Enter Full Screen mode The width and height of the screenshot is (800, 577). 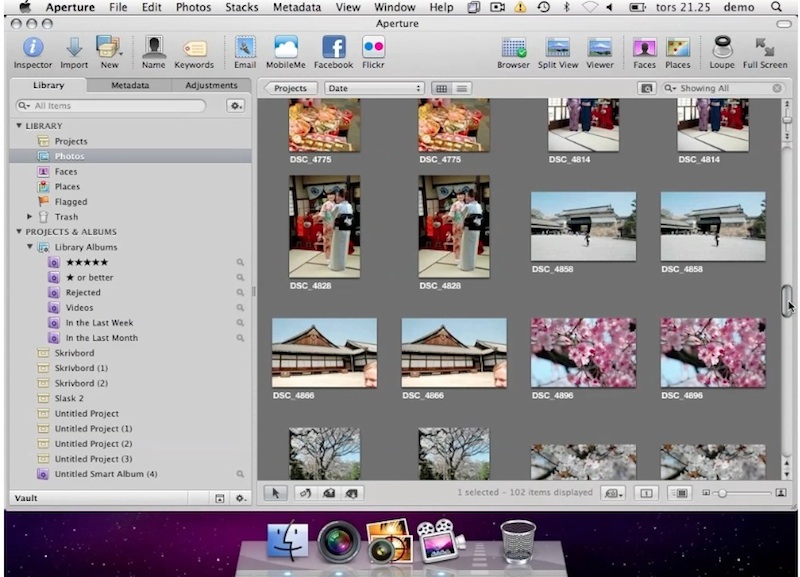click(x=765, y=48)
